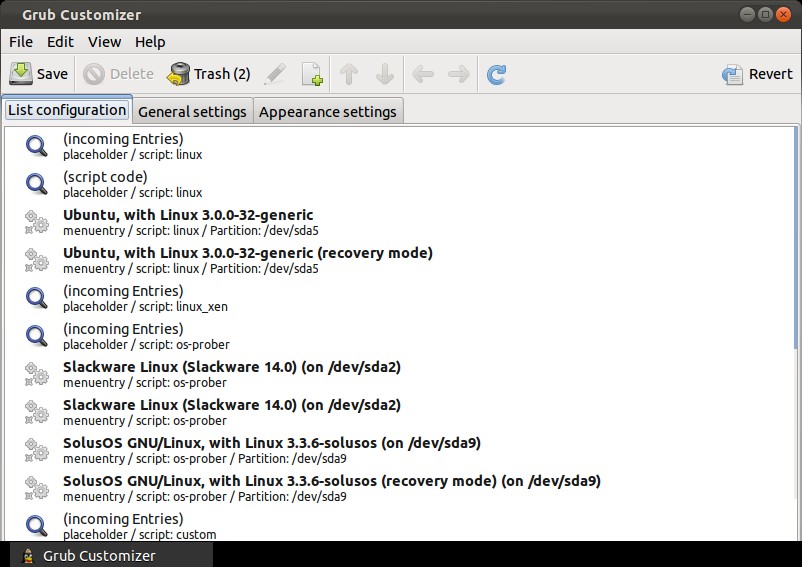Click the left arrow toolbar icon
The image size is (802, 567).
coord(423,74)
